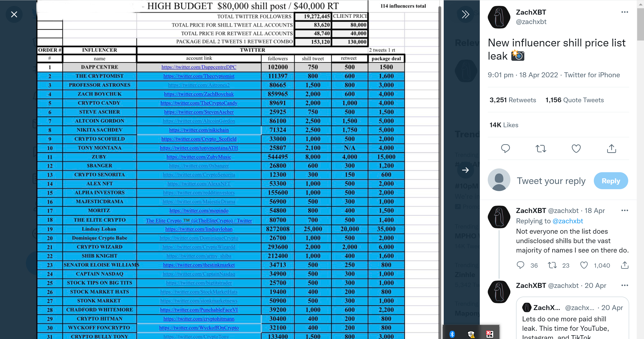Click the ZachBoychuk twitter link

click(x=199, y=94)
